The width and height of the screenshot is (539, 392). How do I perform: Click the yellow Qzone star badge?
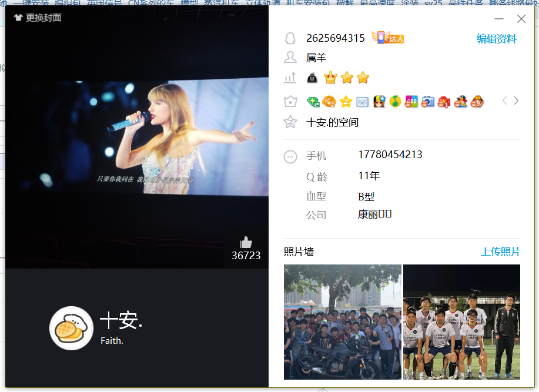pyautogui.click(x=346, y=102)
